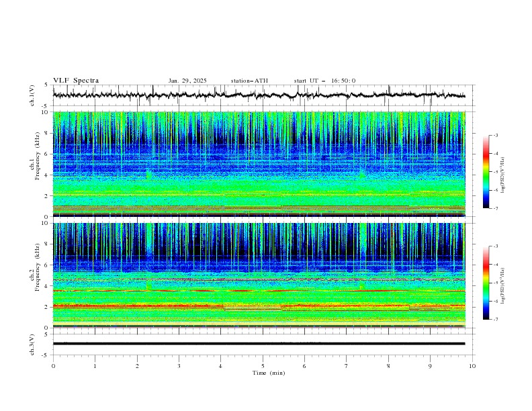Click the "-4" tick on lower colorbar
The image size is (532, 411).
point(496,265)
